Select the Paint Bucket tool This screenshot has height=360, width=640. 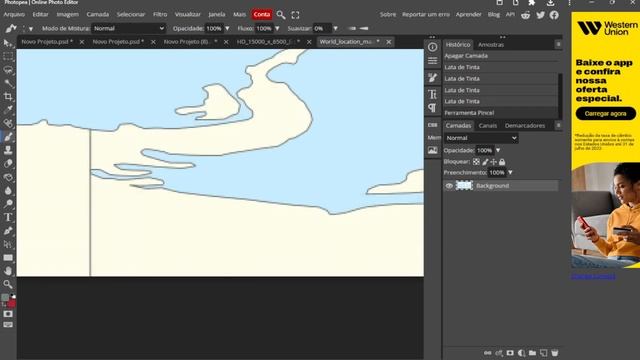tap(8, 177)
